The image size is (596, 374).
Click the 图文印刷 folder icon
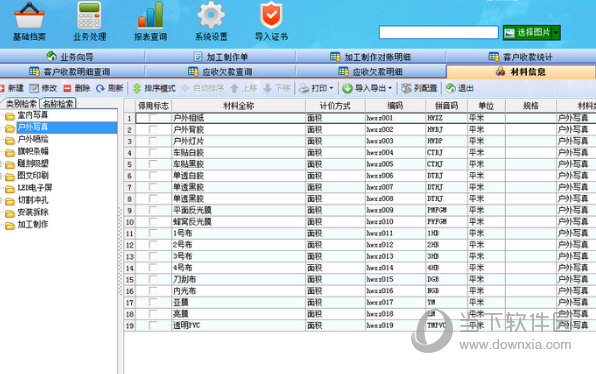click(10, 177)
